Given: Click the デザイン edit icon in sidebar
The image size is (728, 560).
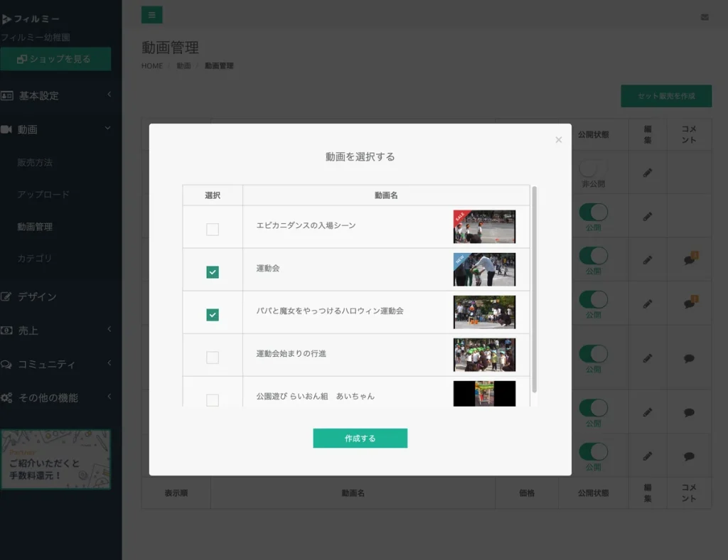Looking at the screenshot, I should click(x=7, y=297).
